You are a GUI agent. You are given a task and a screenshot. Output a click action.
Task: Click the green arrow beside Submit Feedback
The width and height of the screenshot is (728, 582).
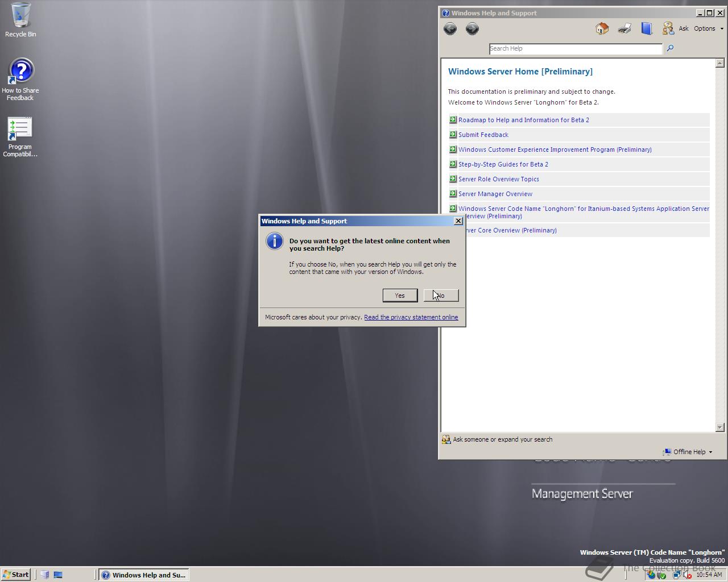pyautogui.click(x=453, y=134)
